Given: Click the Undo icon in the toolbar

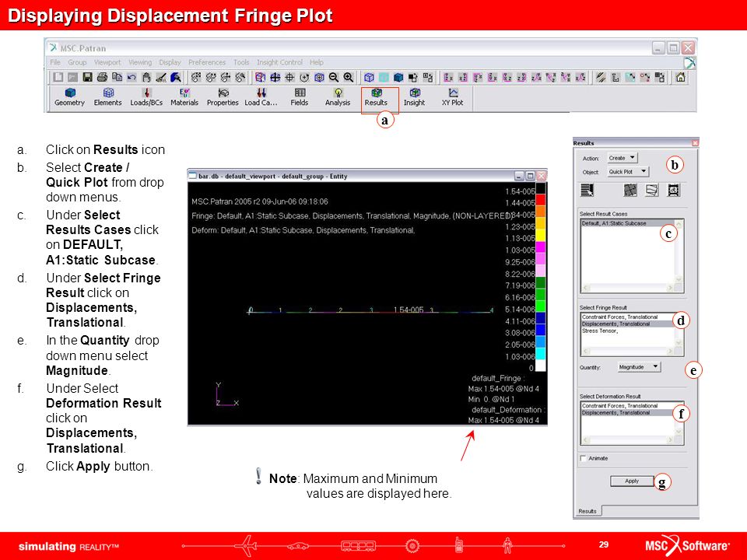Looking at the screenshot, I should [132, 77].
